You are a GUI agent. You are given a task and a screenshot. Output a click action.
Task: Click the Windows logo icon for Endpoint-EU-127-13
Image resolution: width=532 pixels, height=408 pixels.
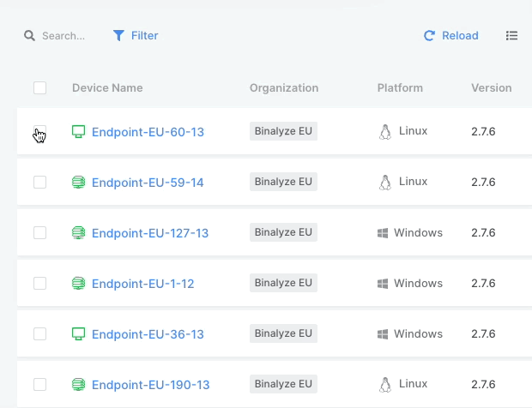384,233
